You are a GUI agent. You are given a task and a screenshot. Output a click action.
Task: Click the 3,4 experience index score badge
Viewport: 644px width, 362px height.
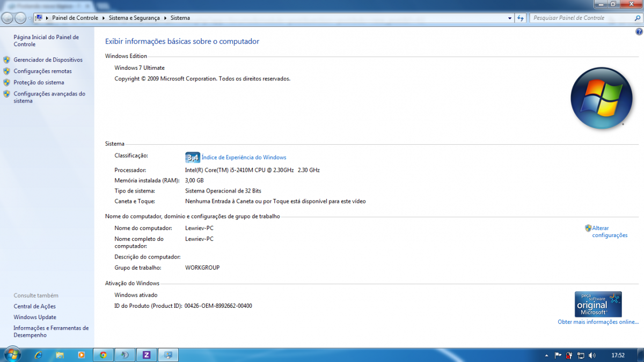pyautogui.click(x=192, y=157)
